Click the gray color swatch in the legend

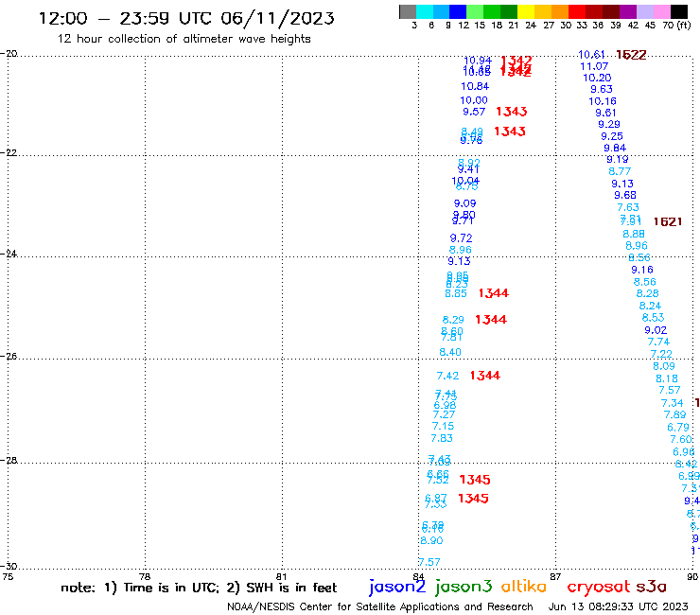(408, 11)
